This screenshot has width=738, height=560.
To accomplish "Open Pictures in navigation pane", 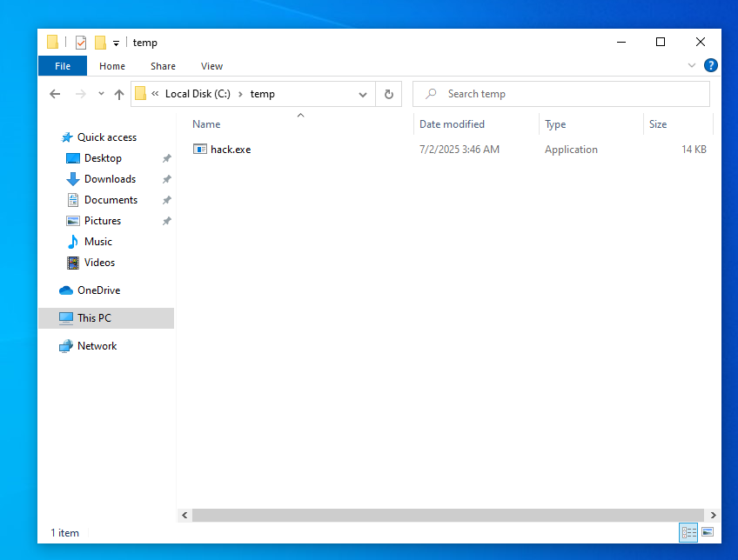I will (x=103, y=221).
